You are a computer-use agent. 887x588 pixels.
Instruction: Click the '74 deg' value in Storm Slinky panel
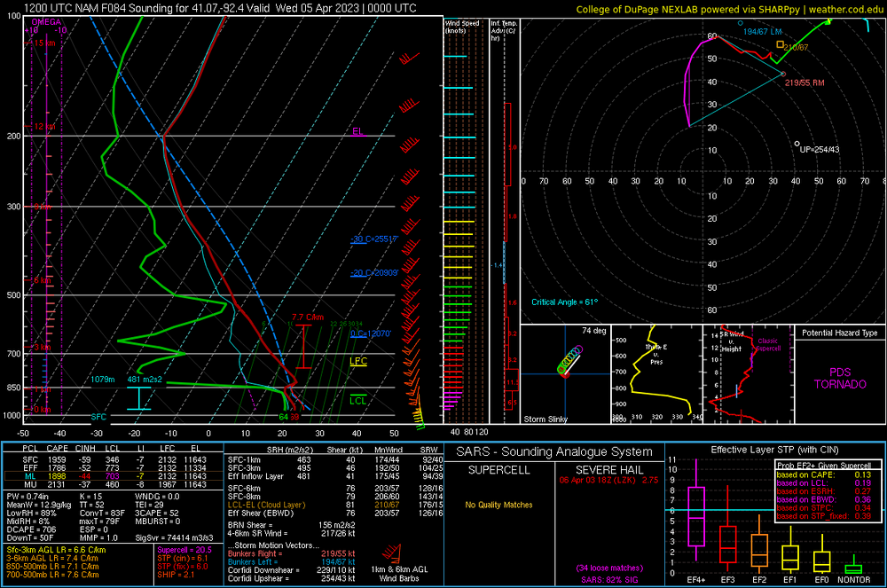coord(594,331)
